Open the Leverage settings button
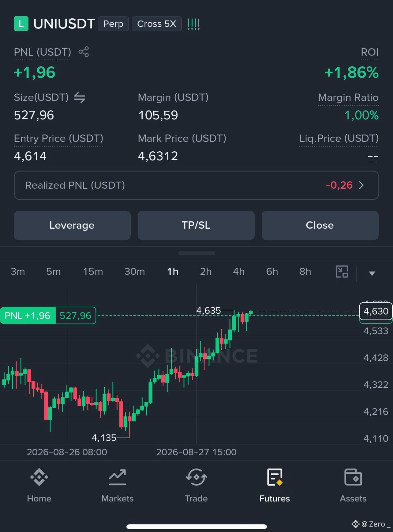The image size is (393, 532). [x=72, y=225]
